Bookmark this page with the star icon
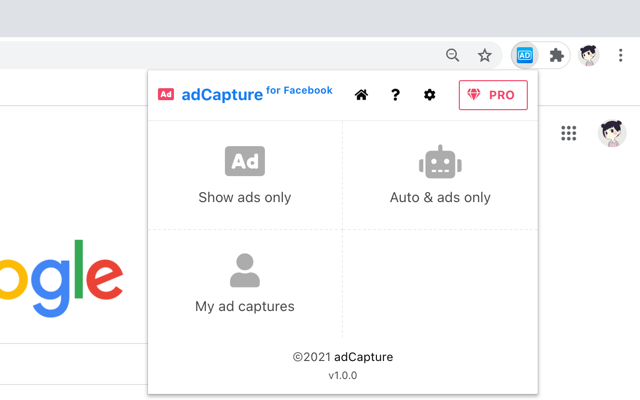The height and width of the screenshot is (400, 640). [x=484, y=55]
